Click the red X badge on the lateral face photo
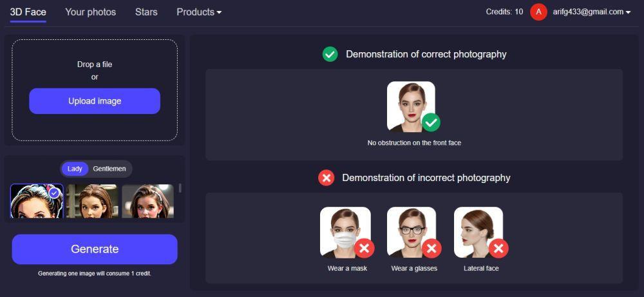The height and width of the screenshot is (297, 644). (x=498, y=248)
